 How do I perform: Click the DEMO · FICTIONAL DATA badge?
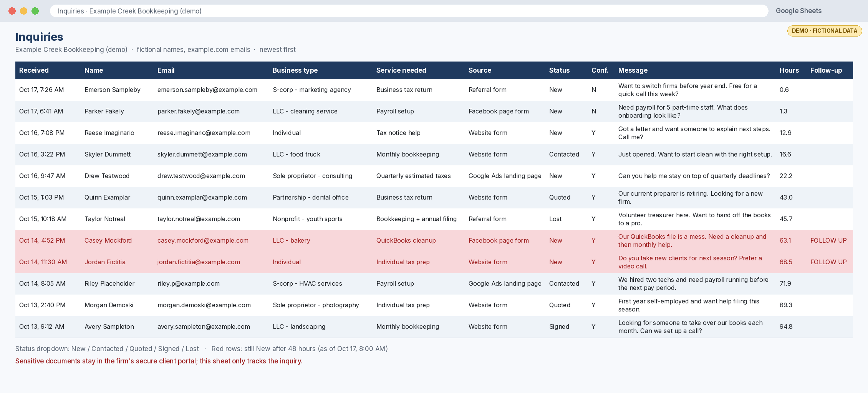(825, 31)
